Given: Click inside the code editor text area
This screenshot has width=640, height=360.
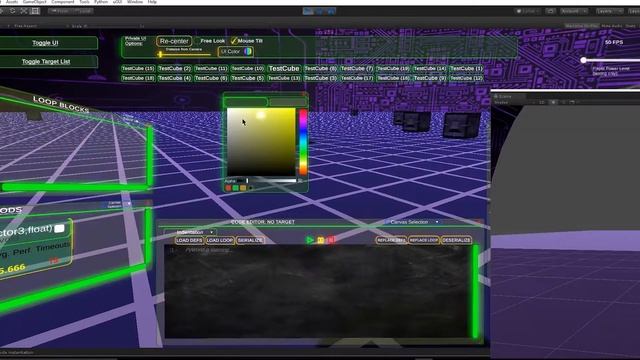Looking at the screenshot, I should click(318, 292).
